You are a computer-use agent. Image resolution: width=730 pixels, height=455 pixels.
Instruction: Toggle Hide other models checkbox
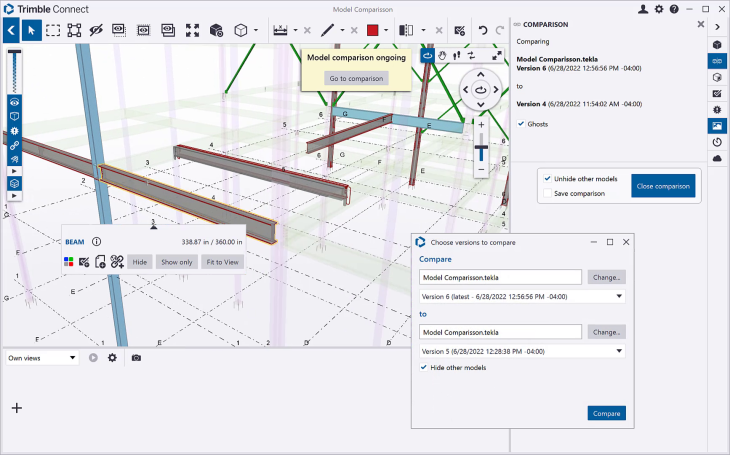pyautogui.click(x=424, y=368)
